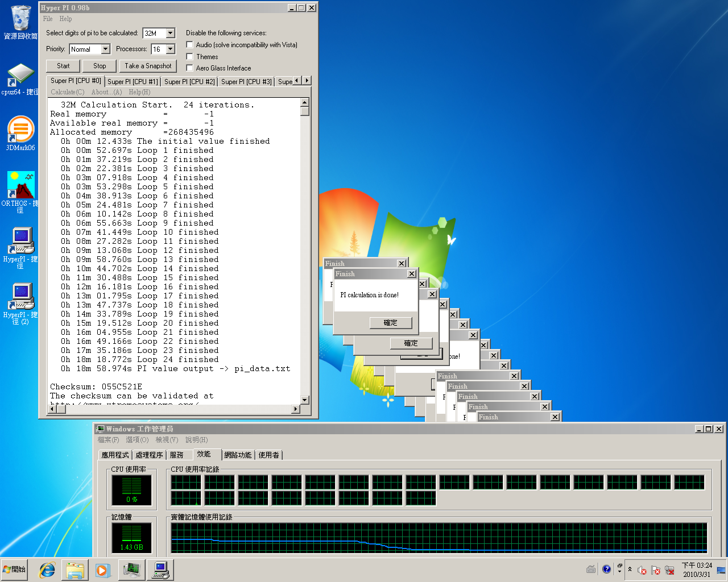Click the keyboard input method tray icon
This screenshot has height=582, width=728.
pos(591,569)
